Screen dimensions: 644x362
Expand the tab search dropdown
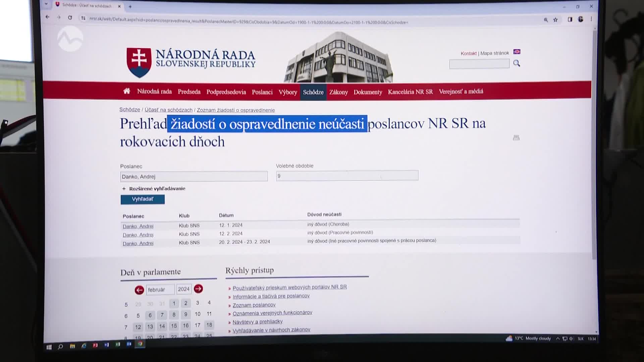46,4
